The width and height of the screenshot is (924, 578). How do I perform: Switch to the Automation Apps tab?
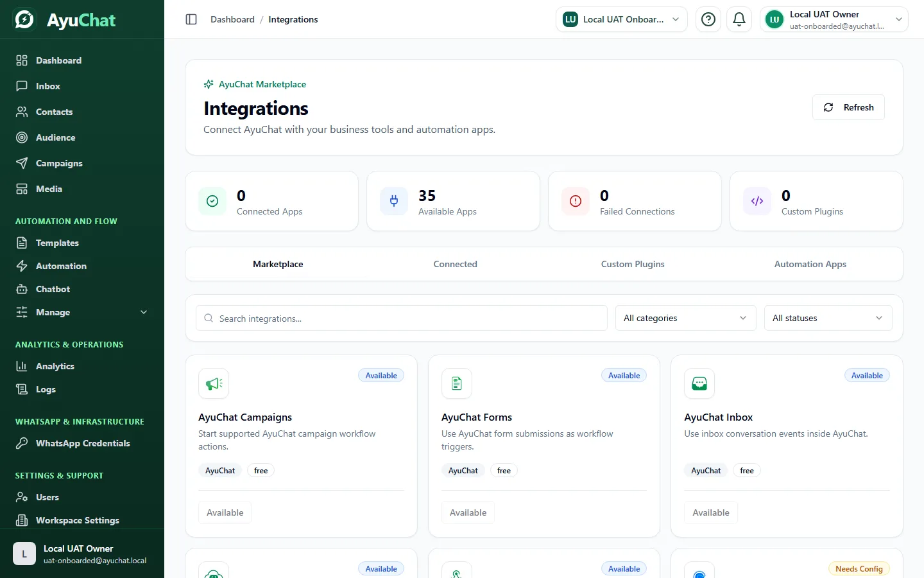(810, 264)
